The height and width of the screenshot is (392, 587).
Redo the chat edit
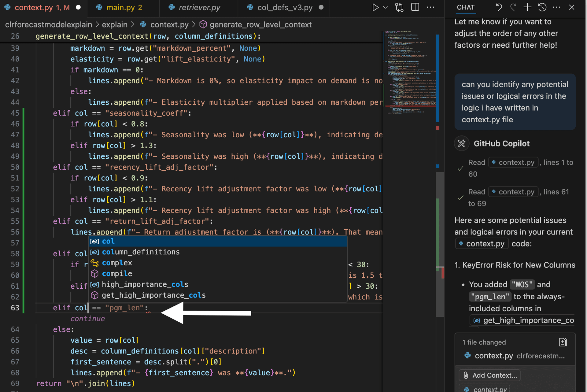click(x=513, y=7)
